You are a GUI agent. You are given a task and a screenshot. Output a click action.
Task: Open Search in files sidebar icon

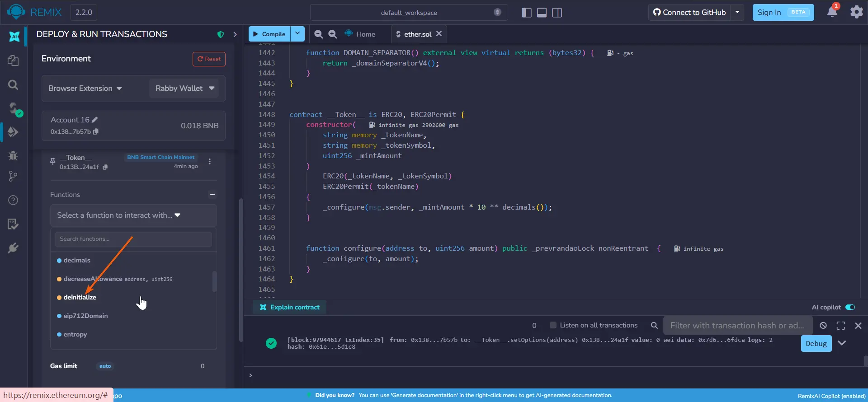click(13, 84)
